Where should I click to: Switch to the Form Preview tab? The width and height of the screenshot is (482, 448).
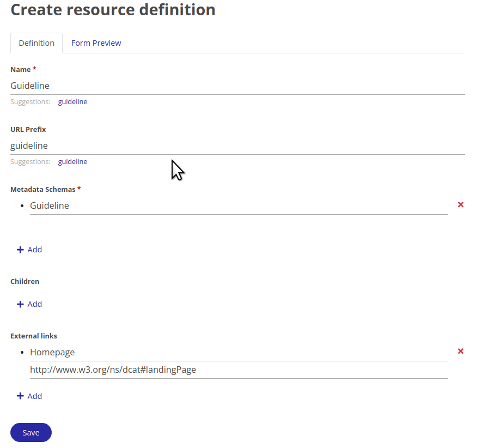(96, 43)
